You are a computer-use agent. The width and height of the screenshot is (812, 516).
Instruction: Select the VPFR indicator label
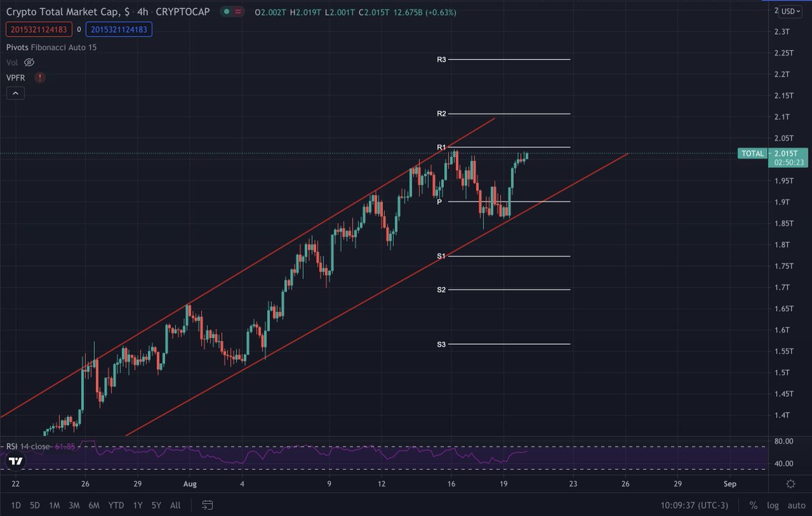point(17,78)
